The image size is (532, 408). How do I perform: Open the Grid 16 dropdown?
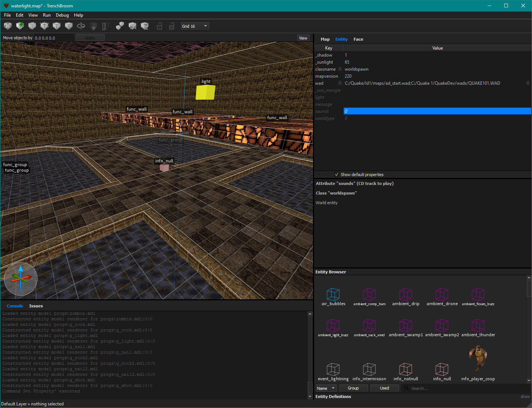pyautogui.click(x=195, y=26)
